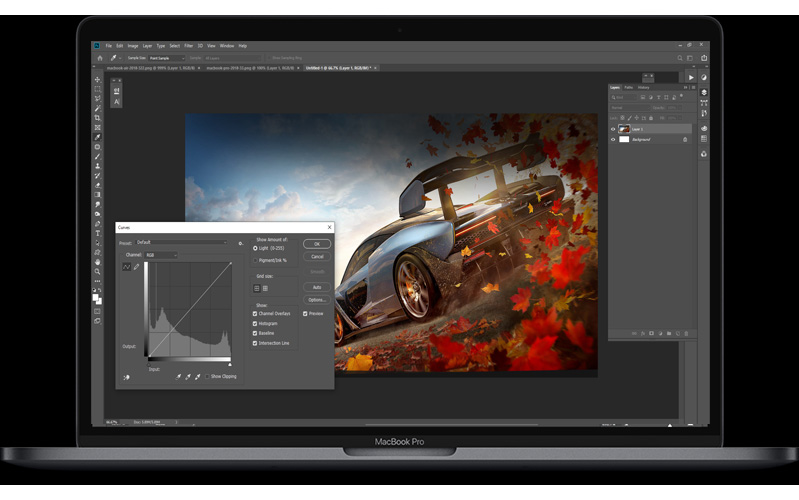This screenshot has height=500, width=799.
Task: Select the Eyedropper tool in toolbar
Action: [97, 137]
